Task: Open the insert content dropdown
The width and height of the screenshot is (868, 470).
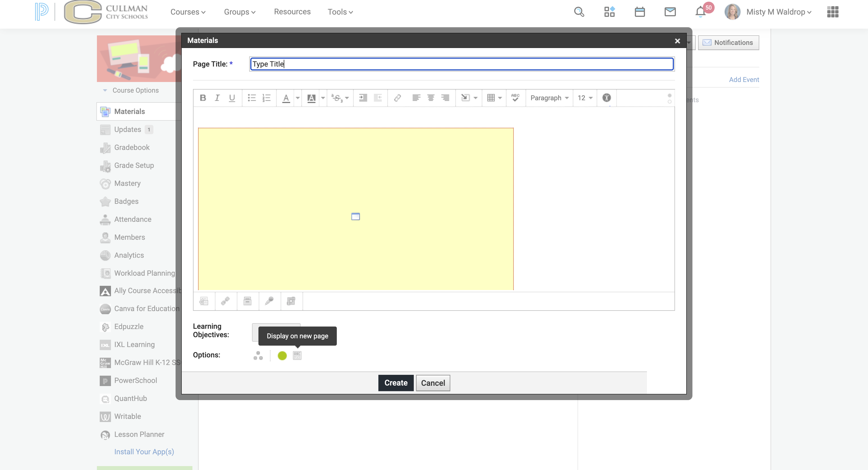Action: (x=469, y=98)
